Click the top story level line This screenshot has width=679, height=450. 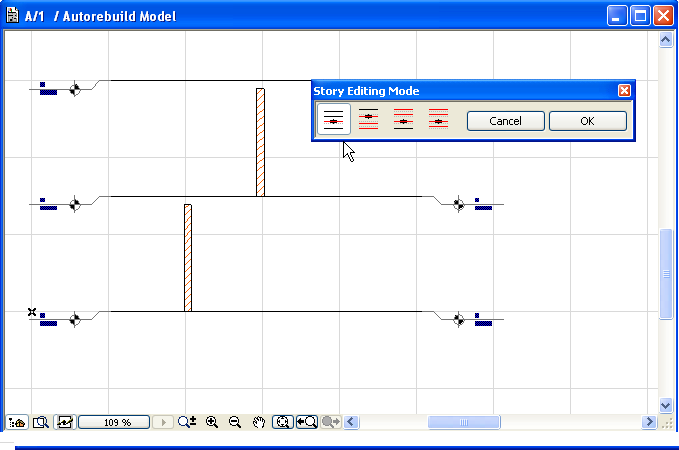[211, 80]
